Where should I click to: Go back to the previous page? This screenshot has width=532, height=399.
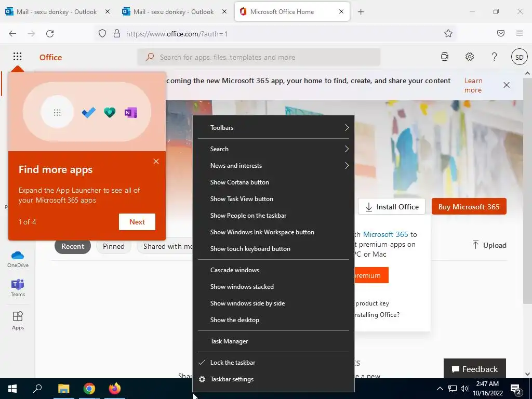pyautogui.click(x=12, y=33)
